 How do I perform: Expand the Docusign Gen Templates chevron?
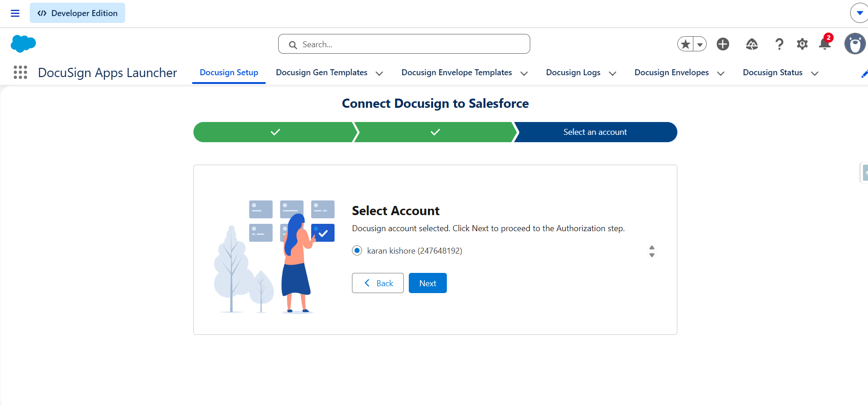(379, 73)
